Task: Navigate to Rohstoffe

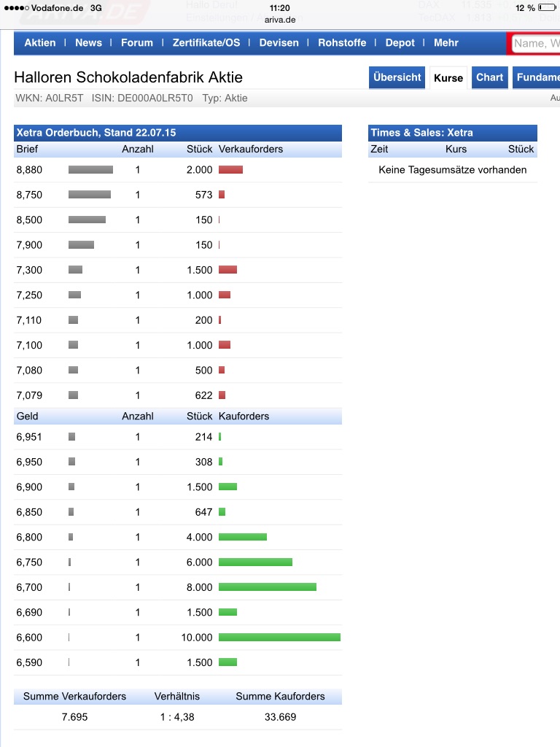Action: pos(342,43)
